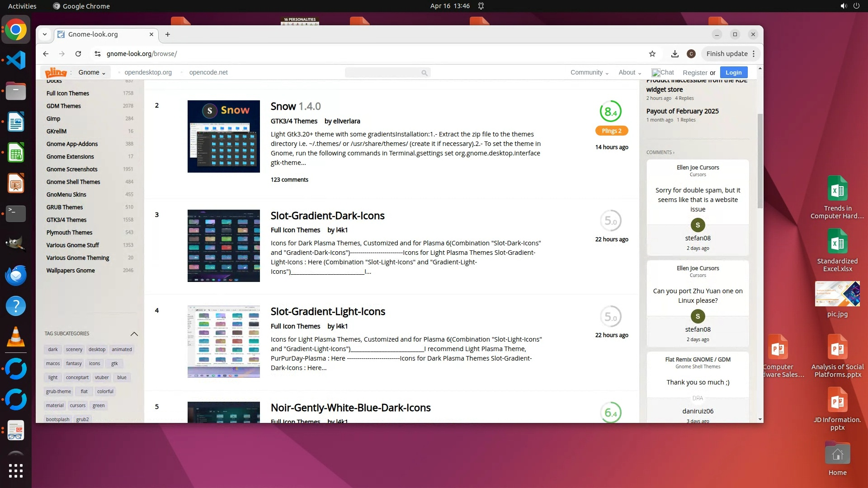Viewport: 868px width, 488px height.
Task: Open the Slot-Gradient-Dark-Icons title link
Action: 327,216
